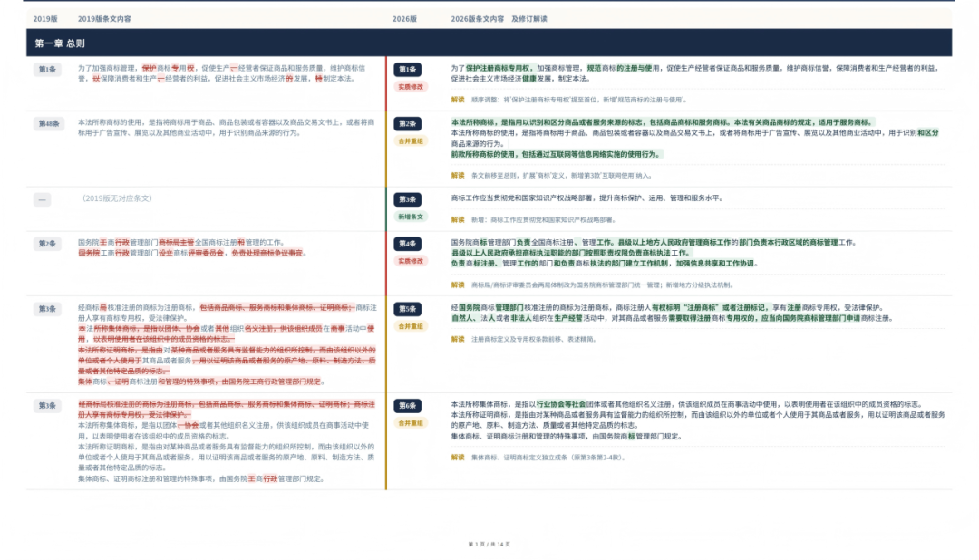The height and width of the screenshot is (560, 979).
Task: Click the light gray 2019版 "第2条" badge
Action: pos(47,244)
